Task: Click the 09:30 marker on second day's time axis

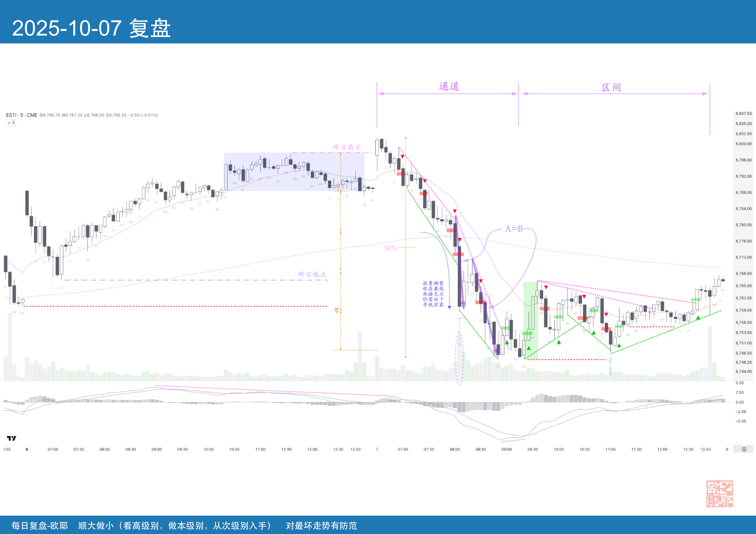Action: [533, 449]
